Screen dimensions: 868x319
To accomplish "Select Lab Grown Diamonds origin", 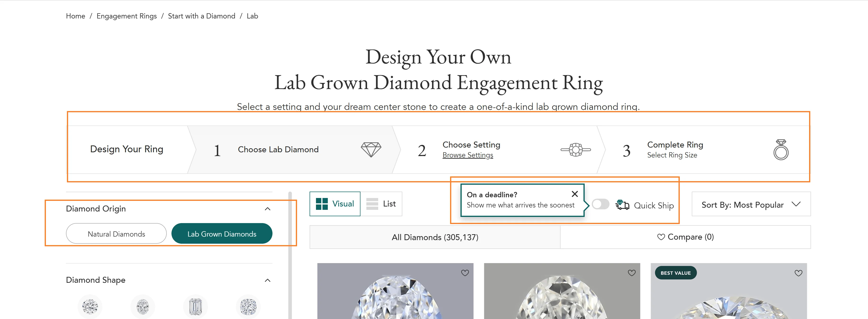I will [x=222, y=234].
